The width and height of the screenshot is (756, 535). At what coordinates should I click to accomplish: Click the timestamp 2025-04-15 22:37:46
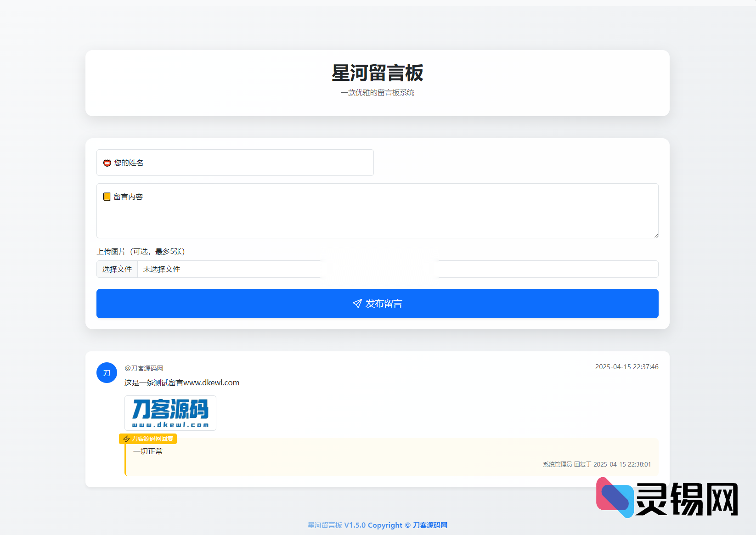click(x=626, y=367)
